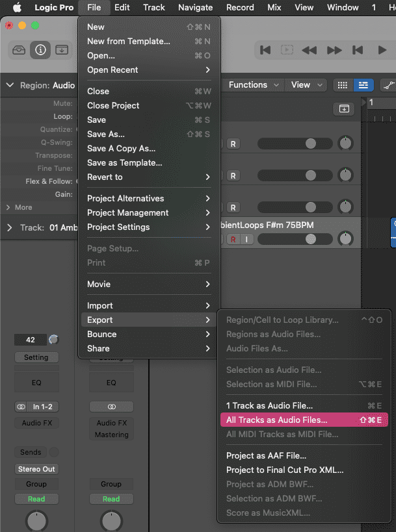Click the In 1-2 input button
Screen dimensions: 396x532
tap(43, 407)
